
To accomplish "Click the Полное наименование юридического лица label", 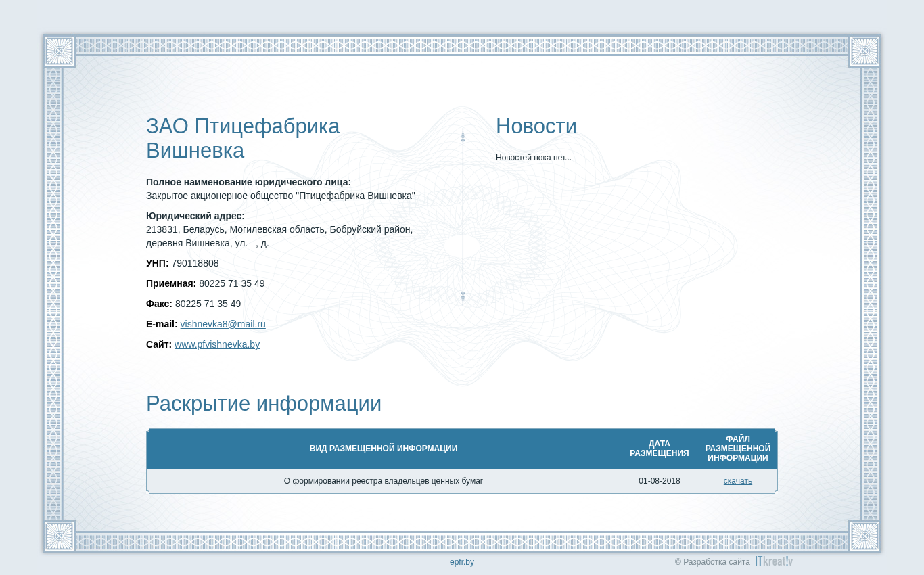I will (248, 182).
